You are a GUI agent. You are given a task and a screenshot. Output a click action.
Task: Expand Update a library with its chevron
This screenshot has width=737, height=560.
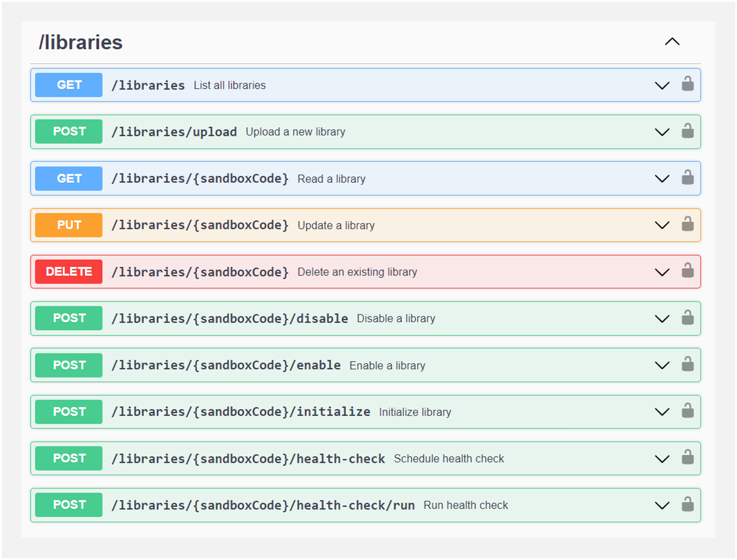[662, 225]
